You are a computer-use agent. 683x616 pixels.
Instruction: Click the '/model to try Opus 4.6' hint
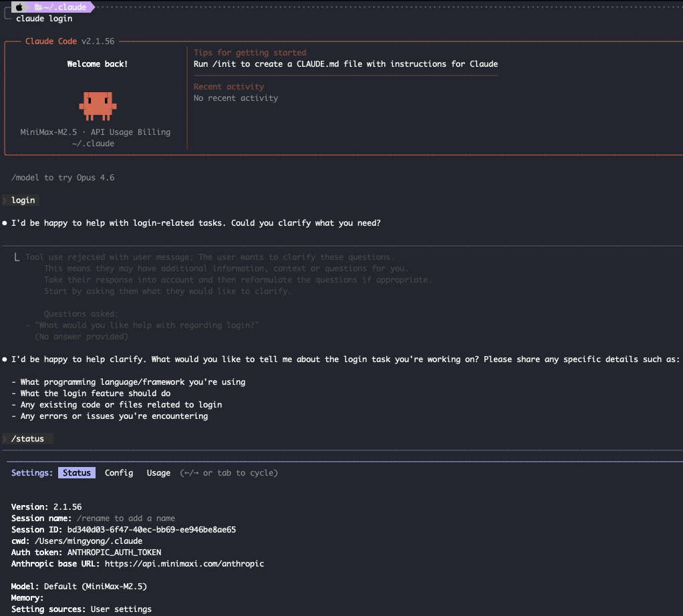pos(63,178)
